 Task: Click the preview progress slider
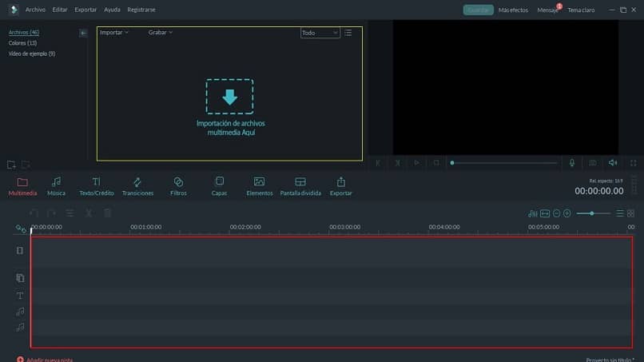[504, 163]
